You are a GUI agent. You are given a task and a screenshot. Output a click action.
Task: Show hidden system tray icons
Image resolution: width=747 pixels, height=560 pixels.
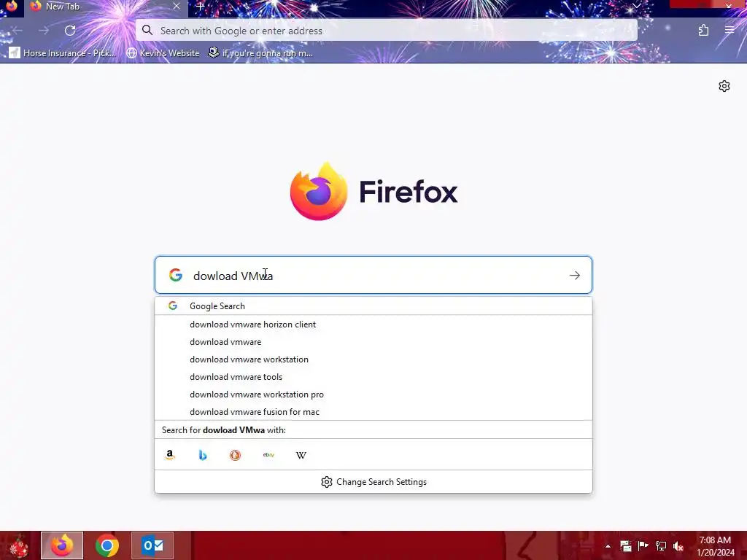608,546
